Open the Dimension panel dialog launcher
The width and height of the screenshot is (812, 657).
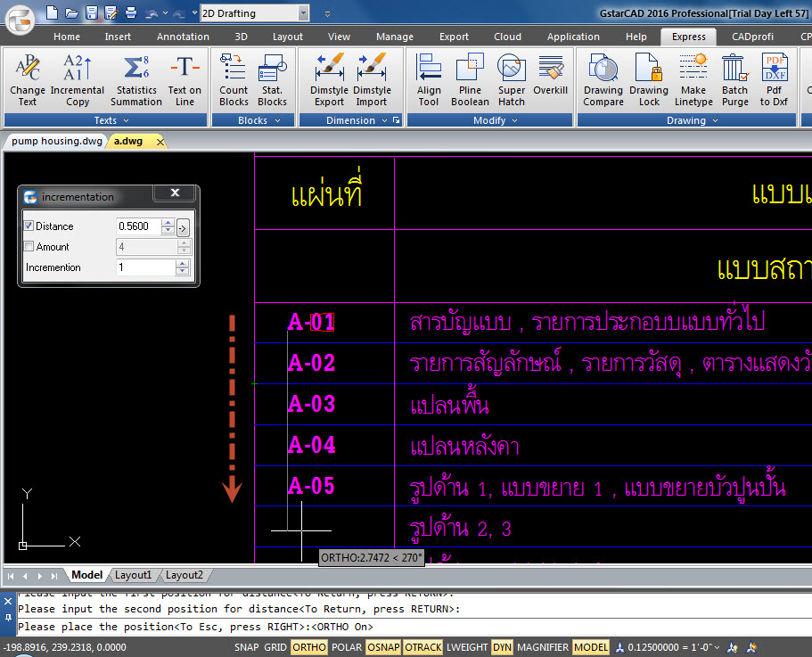[x=396, y=120]
